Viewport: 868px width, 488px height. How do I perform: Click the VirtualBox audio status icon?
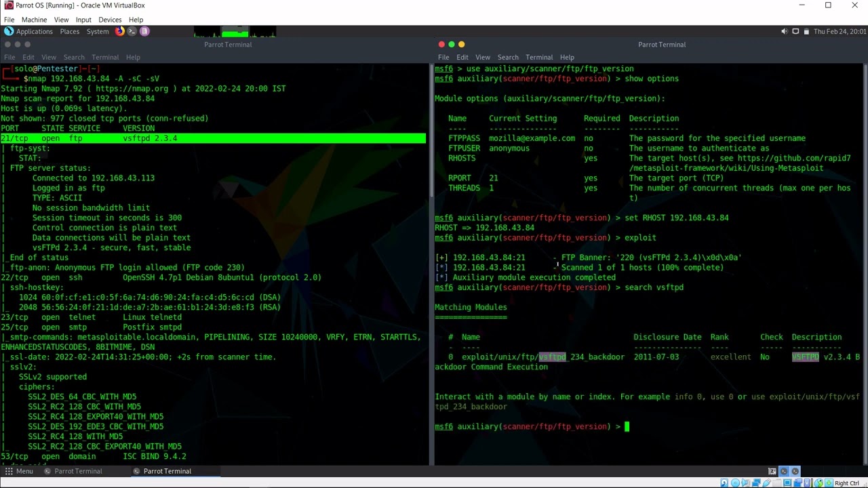(x=746, y=483)
